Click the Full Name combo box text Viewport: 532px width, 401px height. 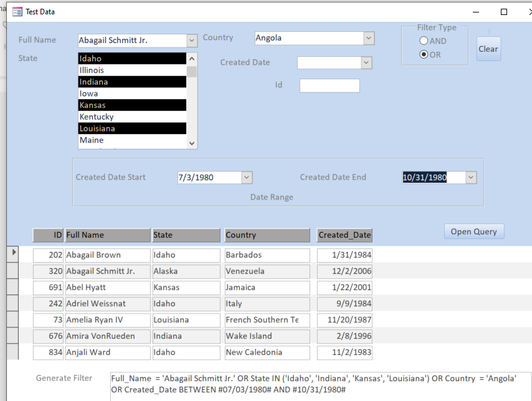tap(132, 41)
